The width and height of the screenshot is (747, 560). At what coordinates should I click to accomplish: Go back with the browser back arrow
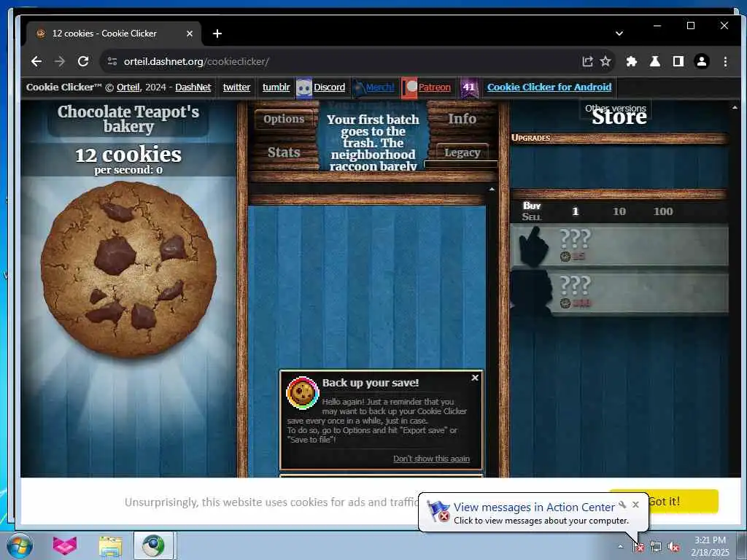point(36,61)
